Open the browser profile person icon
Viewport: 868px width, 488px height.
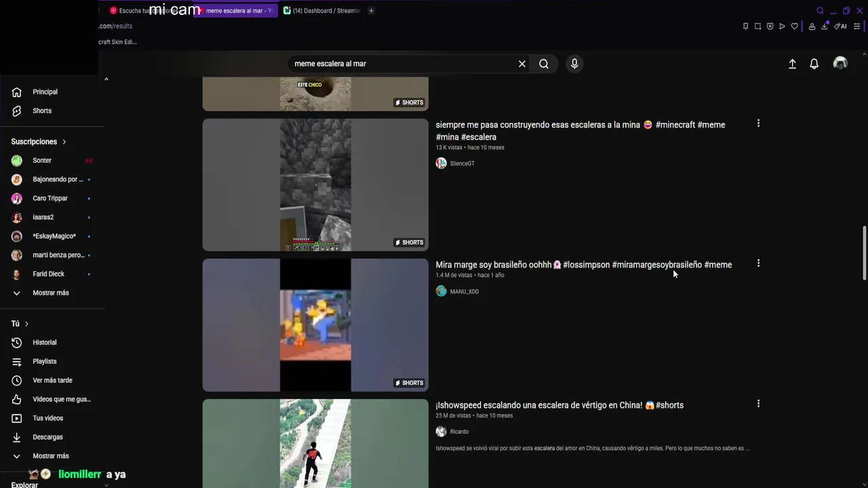[812, 26]
